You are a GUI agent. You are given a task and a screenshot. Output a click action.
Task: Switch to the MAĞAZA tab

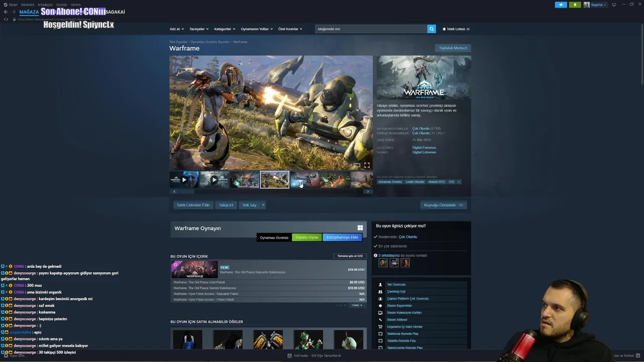(29, 12)
